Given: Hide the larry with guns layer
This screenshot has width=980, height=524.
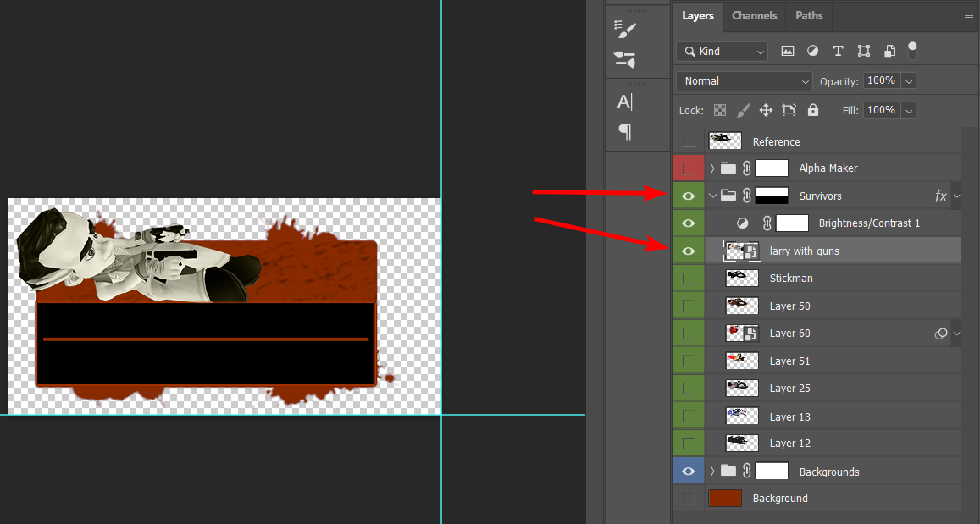Looking at the screenshot, I should click(688, 251).
